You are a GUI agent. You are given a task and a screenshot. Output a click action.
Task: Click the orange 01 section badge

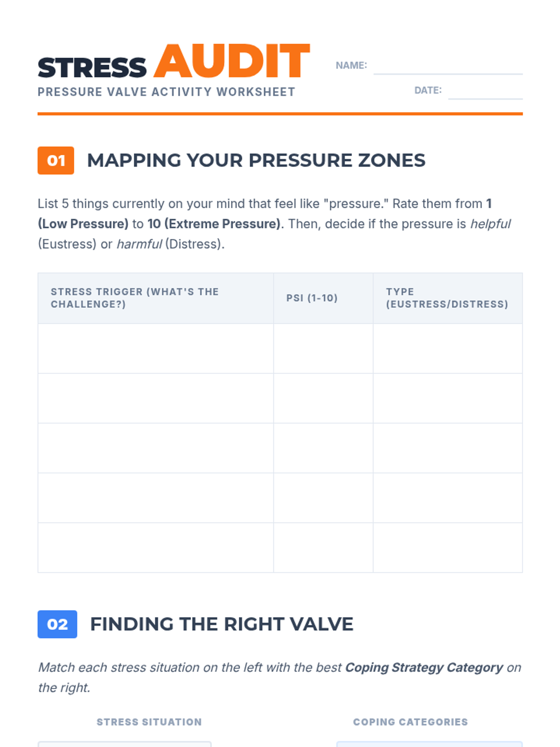point(56,161)
